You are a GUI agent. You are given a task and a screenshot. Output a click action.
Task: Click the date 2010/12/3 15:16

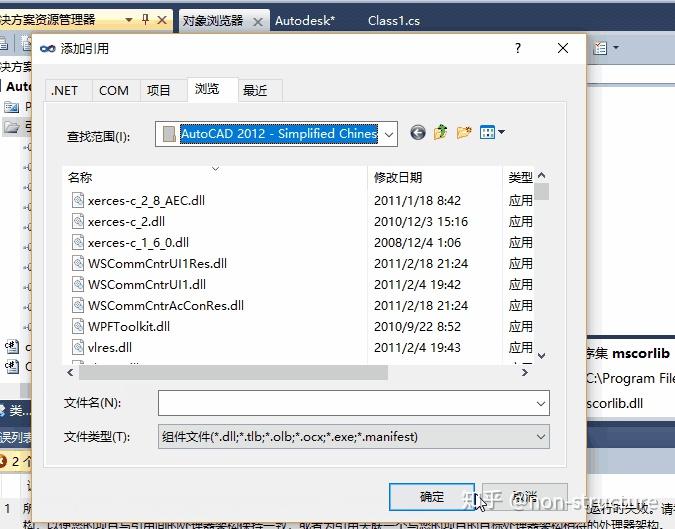click(421, 222)
